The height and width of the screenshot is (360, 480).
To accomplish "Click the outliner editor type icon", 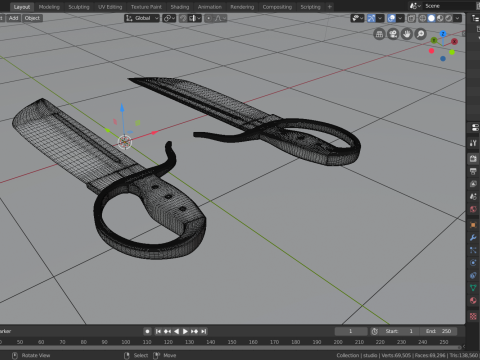I will [475, 18].
